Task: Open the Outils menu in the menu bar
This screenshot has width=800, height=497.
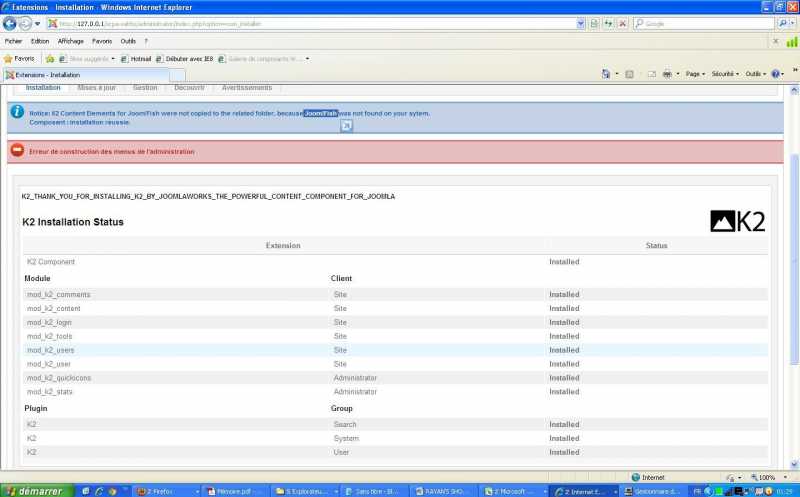Action: click(128, 41)
